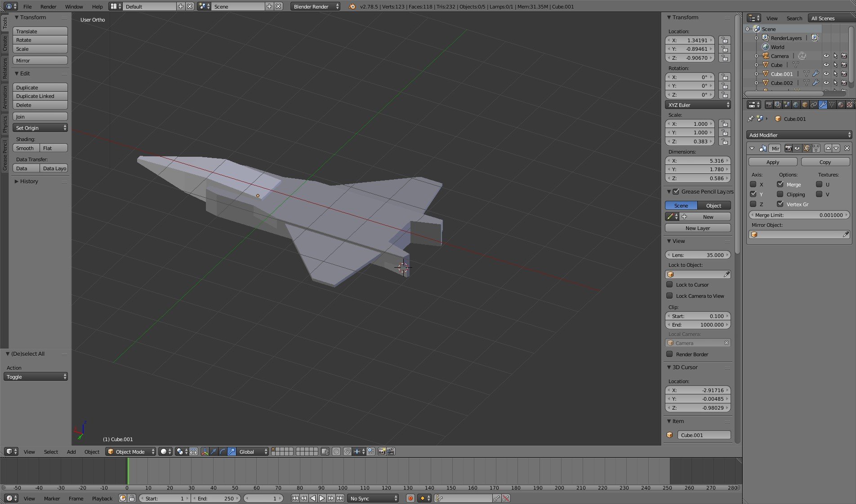856x504 pixels.
Task: Toggle renderability of Cube.002 in outliner
Action: (844, 83)
